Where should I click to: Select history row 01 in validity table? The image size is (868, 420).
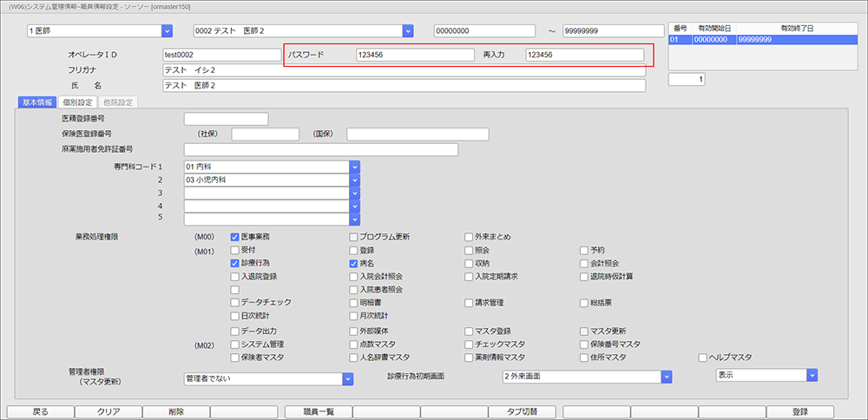pos(763,40)
